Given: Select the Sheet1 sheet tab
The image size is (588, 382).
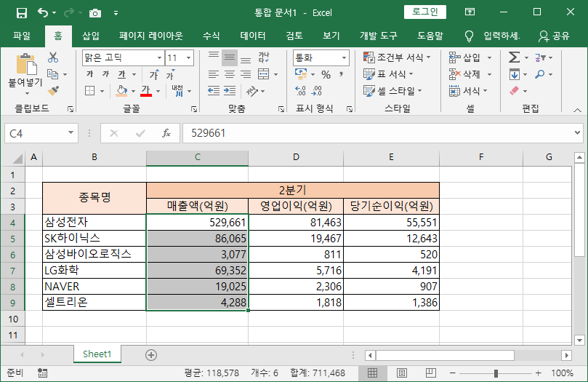Looking at the screenshot, I should 97,354.
